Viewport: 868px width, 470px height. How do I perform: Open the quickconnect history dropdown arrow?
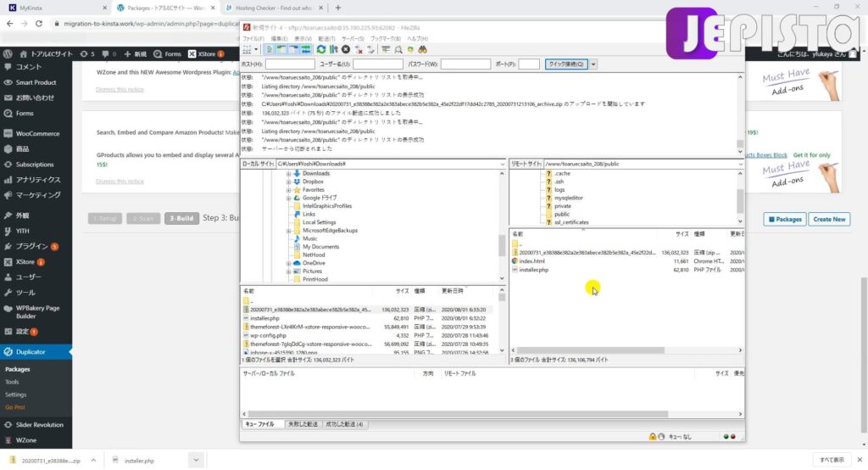pyautogui.click(x=593, y=64)
